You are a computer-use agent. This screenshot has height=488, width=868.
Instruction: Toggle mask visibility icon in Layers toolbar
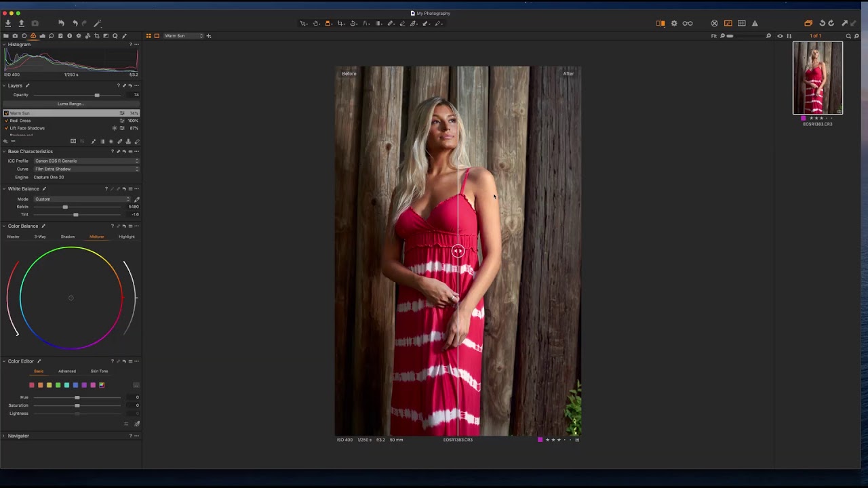[73, 141]
